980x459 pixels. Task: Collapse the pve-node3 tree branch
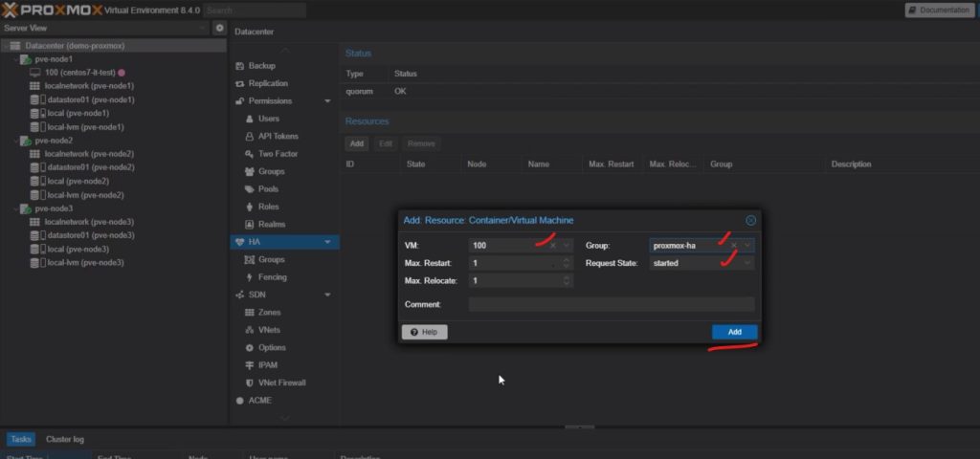pyautogui.click(x=16, y=208)
